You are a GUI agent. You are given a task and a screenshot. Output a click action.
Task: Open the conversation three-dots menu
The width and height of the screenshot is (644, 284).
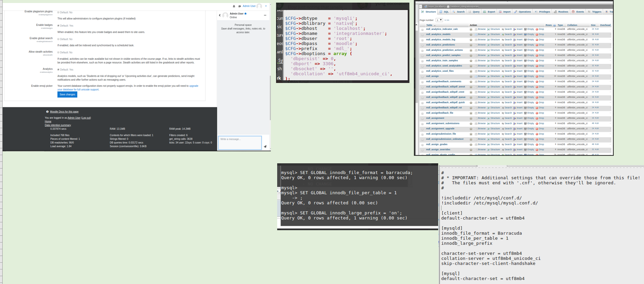[x=265, y=15]
